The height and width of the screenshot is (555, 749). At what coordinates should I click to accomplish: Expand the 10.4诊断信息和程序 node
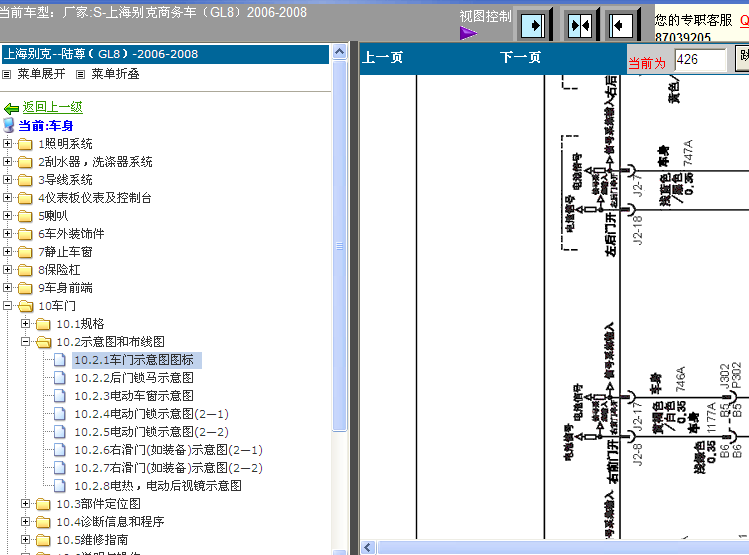pos(25,522)
